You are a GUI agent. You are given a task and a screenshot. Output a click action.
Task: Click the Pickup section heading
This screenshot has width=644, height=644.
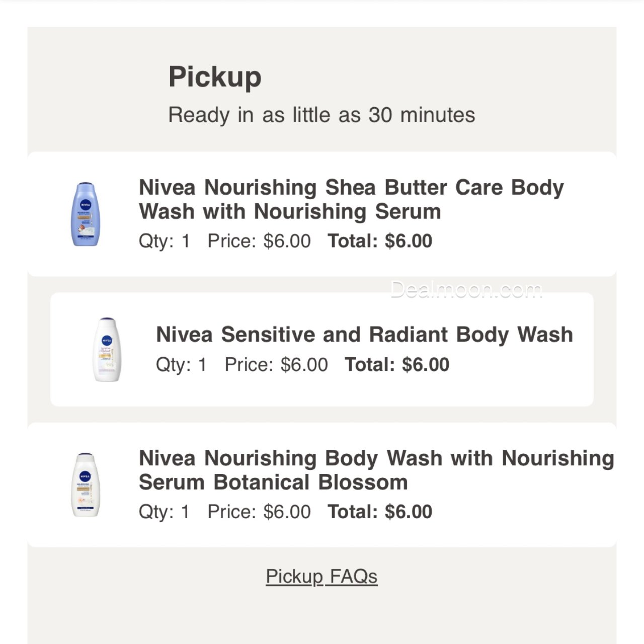click(x=215, y=77)
